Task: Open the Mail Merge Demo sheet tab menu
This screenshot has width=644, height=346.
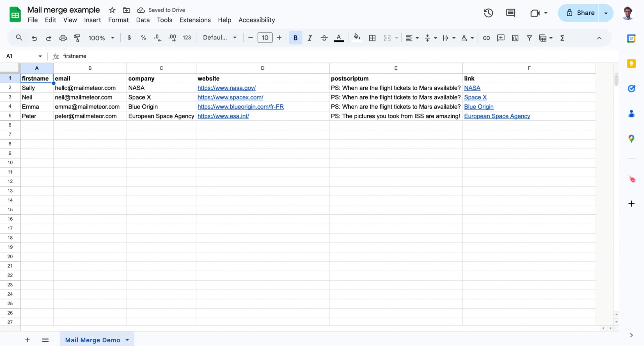Action: [126, 340]
